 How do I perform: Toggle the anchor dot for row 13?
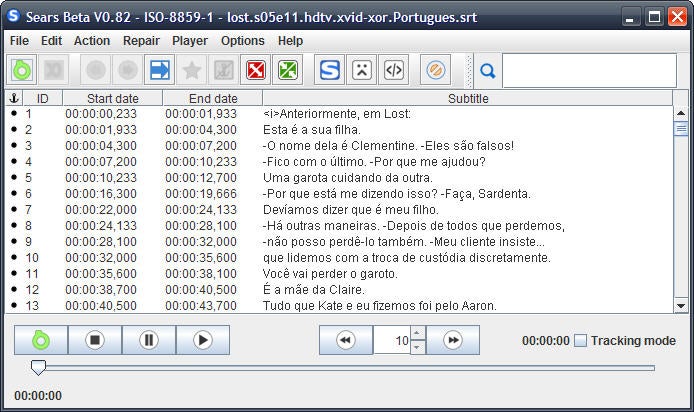point(14,305)
